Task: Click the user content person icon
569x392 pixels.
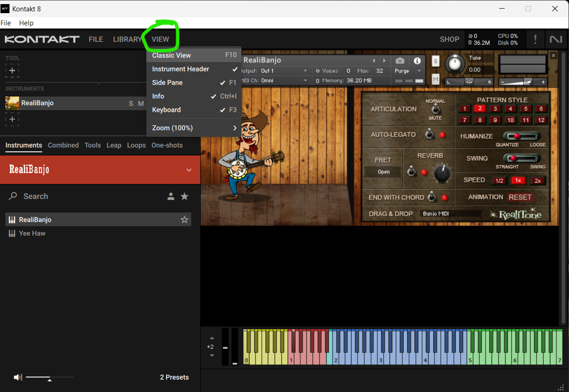Action: pos(171,196)
